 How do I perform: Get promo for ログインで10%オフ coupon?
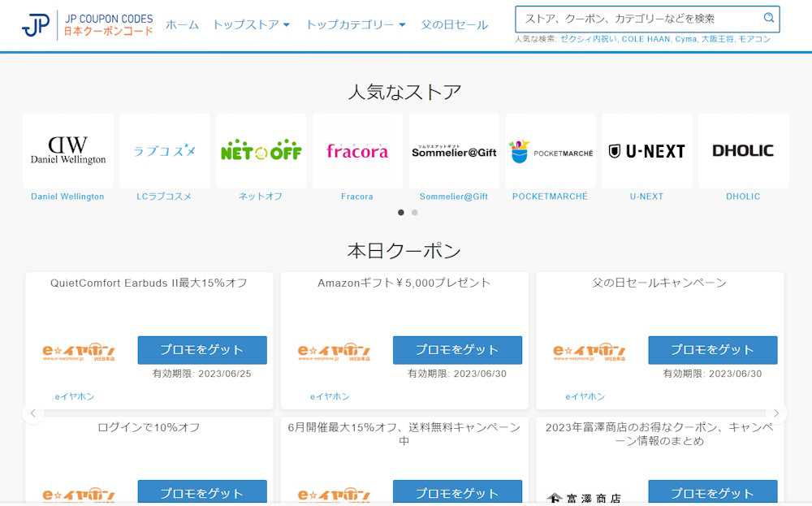pos(202,492)
